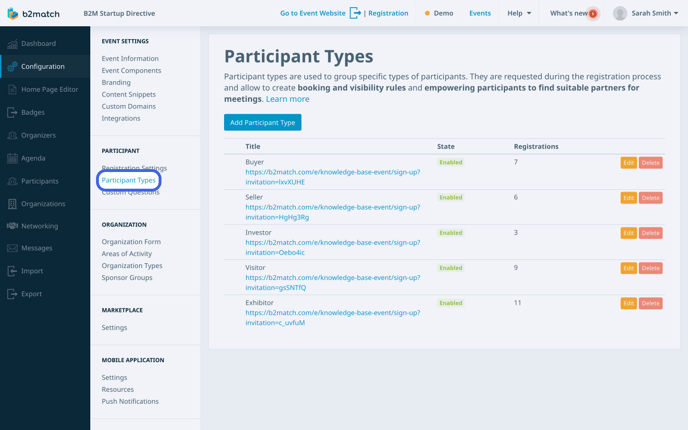Click the Export sidebar icon
This screenshot has height=430, width=688.
(x=12, y=294)
